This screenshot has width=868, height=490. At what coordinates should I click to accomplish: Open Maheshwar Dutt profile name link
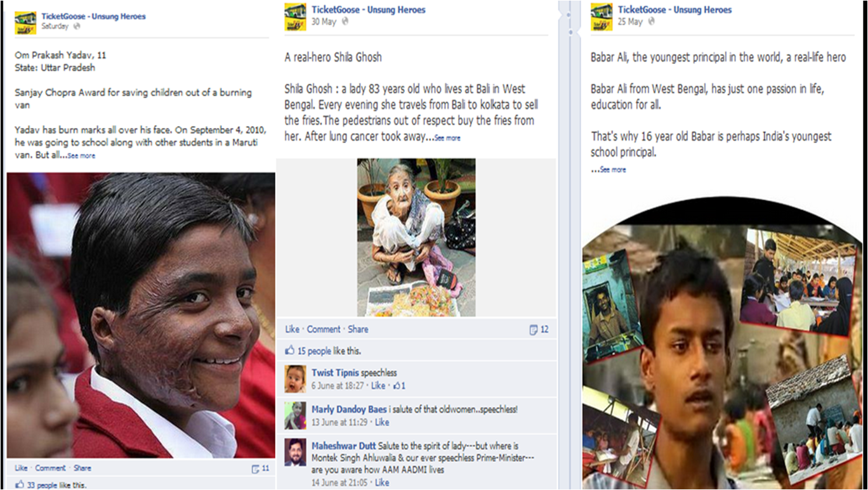pyautogui.click(x=344, y=446)
